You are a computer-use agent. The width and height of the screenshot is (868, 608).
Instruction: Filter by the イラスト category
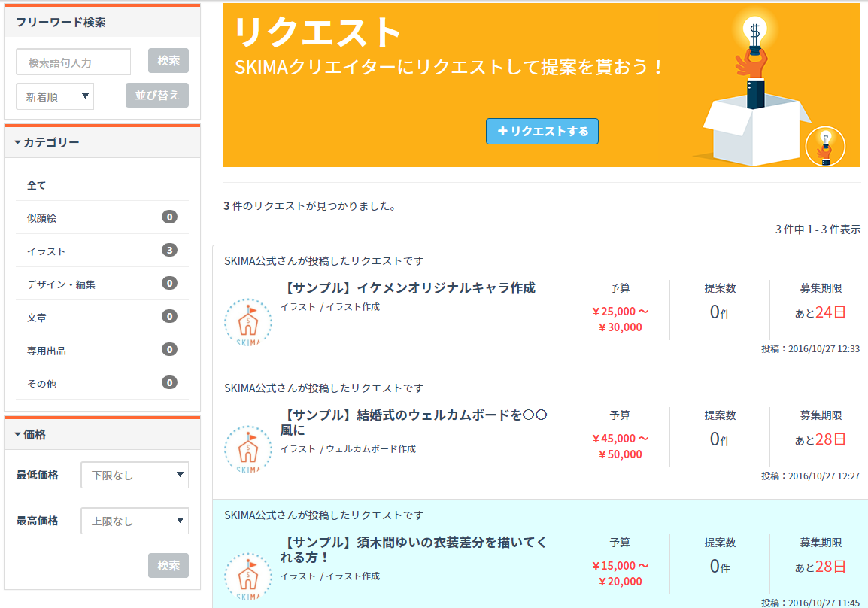coord(47,251)
